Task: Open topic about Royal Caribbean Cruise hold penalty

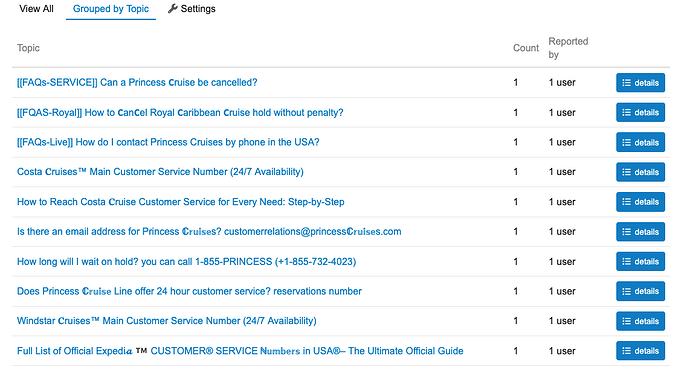Action: pos(180,112)
